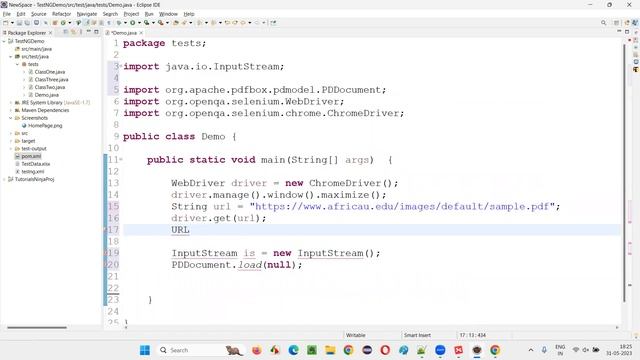Image resolution: width=640 pixels, height=360 pixels.
Task: Click the Writable status bar field
Action: pos(356,335)
